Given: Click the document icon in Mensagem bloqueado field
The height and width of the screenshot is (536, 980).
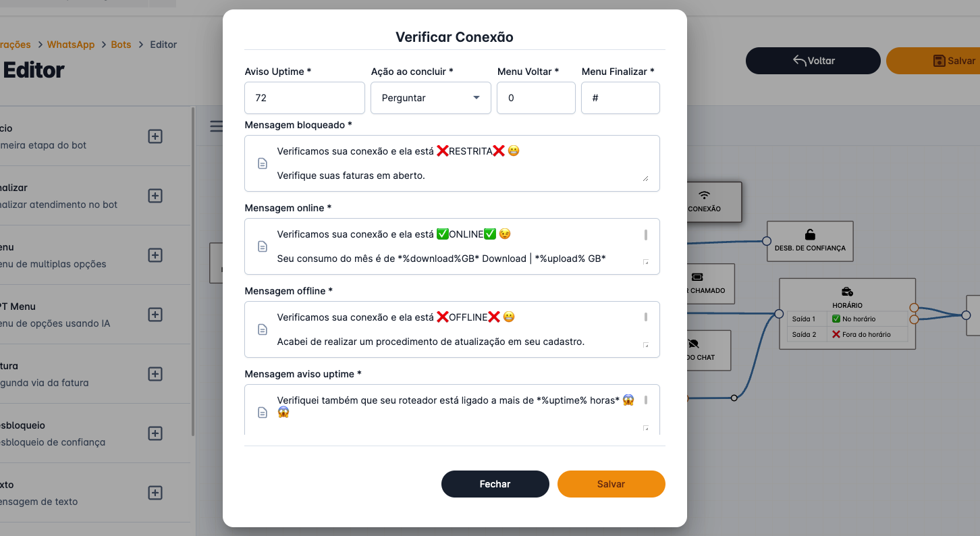Looking at the screenshot, I should [263, 163].
